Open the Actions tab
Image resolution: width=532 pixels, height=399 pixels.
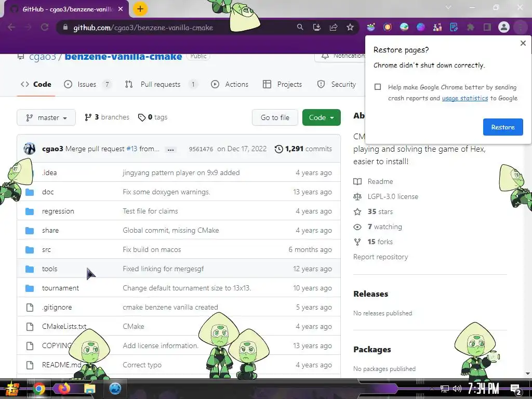(x=230, y=84)
